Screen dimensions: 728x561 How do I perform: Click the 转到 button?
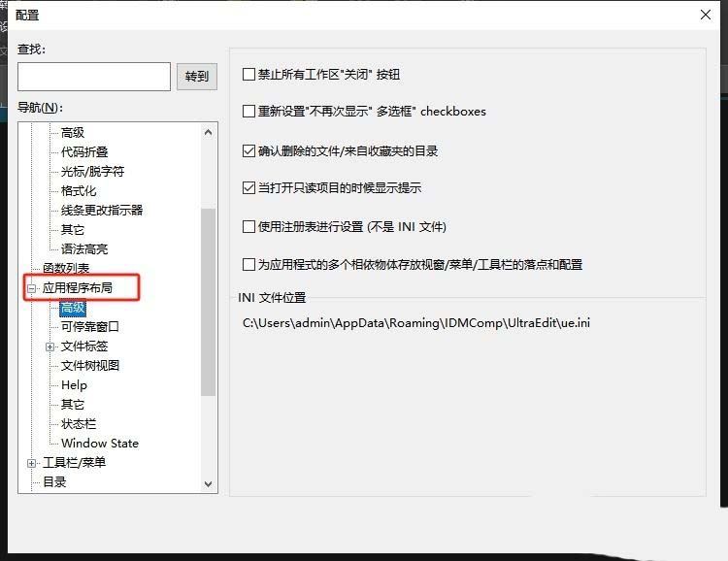[x=197, y=77]
